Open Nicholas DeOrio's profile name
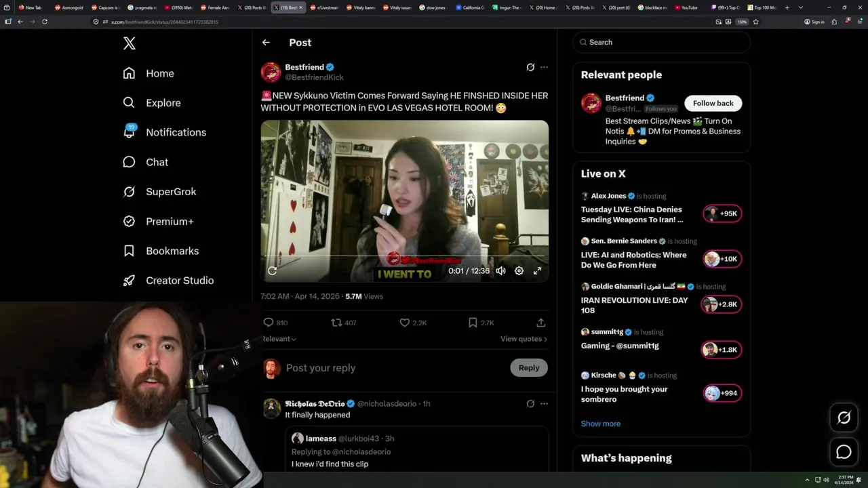868x488 pixels. pos(315,403)
